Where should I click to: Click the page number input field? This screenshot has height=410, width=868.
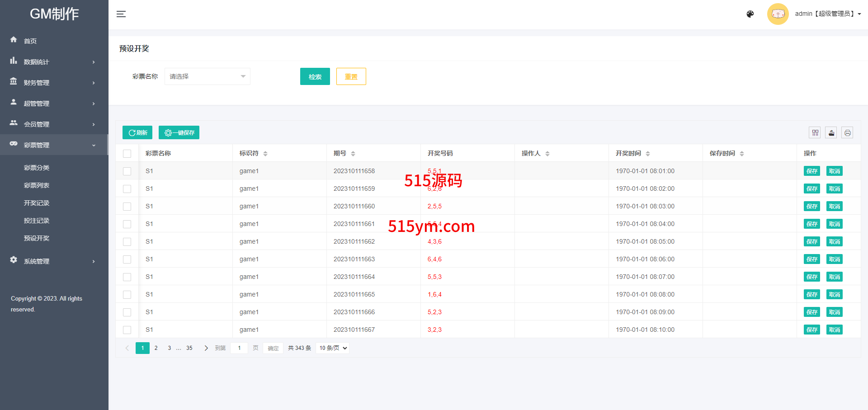(239, 348)
